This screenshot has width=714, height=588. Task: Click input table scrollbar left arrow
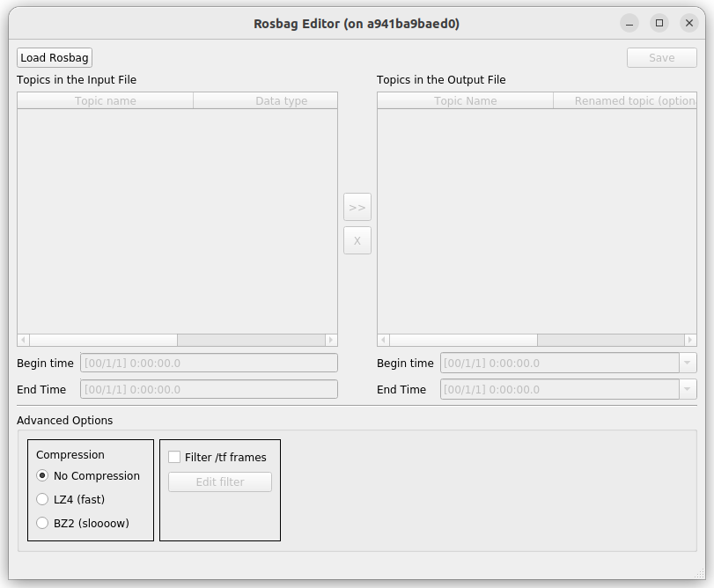click(x=23, y=340)
